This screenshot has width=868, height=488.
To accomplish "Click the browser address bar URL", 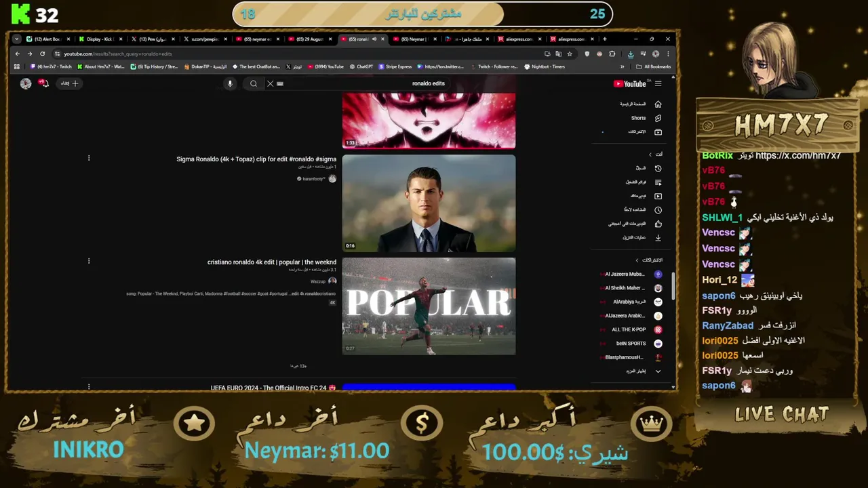I will tap(118, 54).
